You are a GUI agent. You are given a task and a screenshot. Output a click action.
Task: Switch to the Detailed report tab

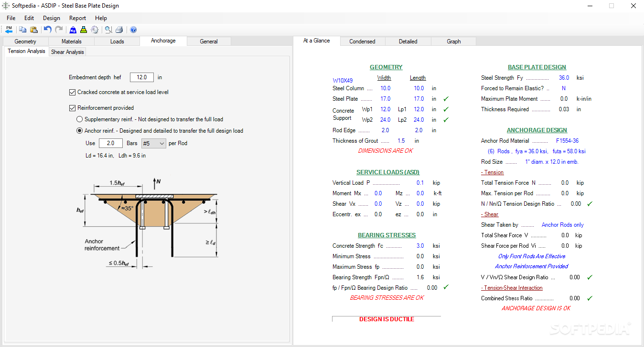tap(408, 42)
